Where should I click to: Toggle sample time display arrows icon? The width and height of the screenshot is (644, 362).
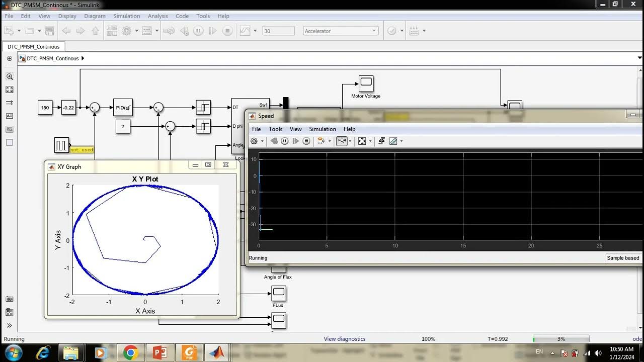[9, 103]
